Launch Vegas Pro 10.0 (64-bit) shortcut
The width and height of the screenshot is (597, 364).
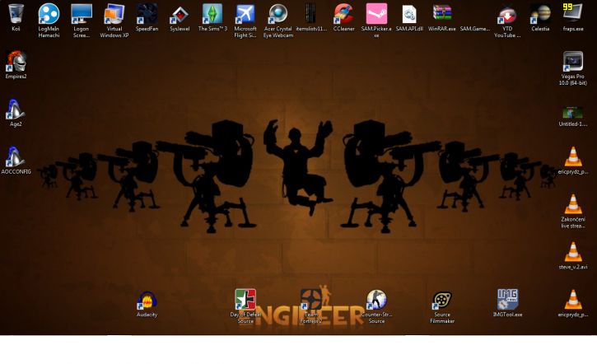[x=573, y=61]
